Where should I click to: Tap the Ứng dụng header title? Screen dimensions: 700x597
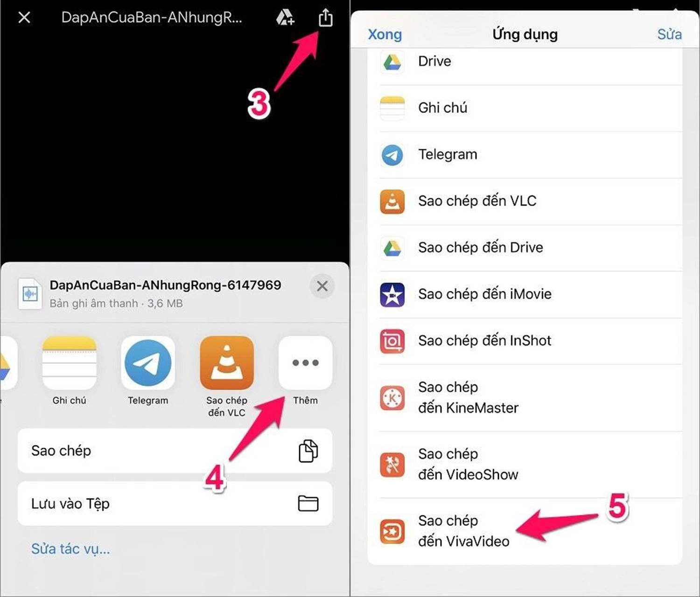(525, 35)
